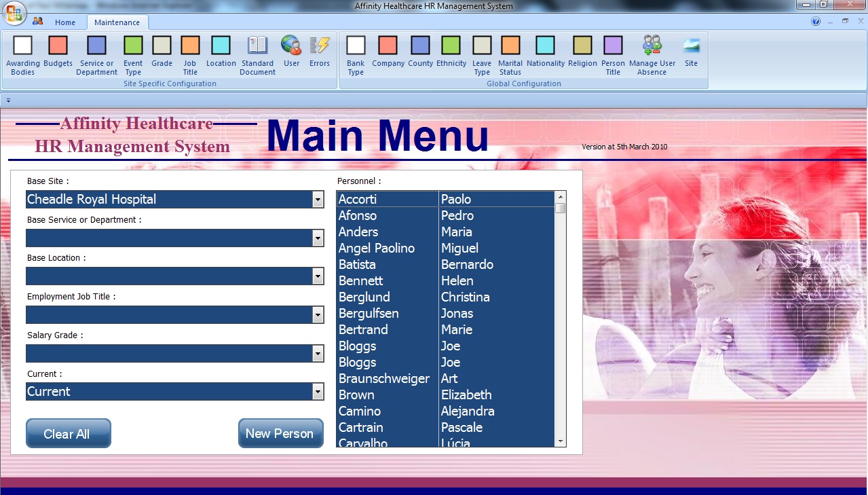Expand the Base Site dropdown
The image size is (868, 495).
coord(318,200)
